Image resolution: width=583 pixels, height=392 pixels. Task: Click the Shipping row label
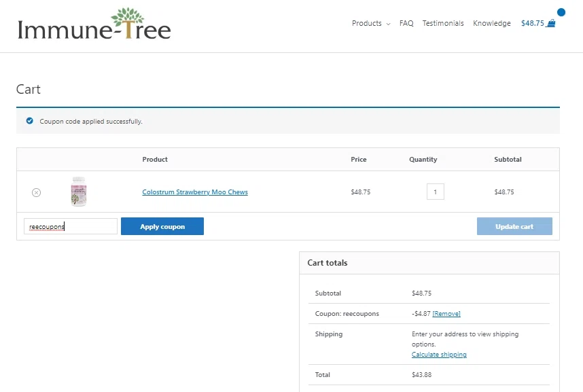point(329,334)
